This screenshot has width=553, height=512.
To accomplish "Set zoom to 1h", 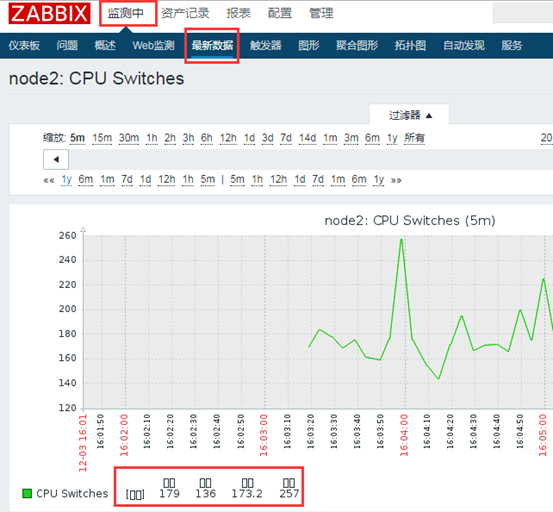I will tap(152, 138).
